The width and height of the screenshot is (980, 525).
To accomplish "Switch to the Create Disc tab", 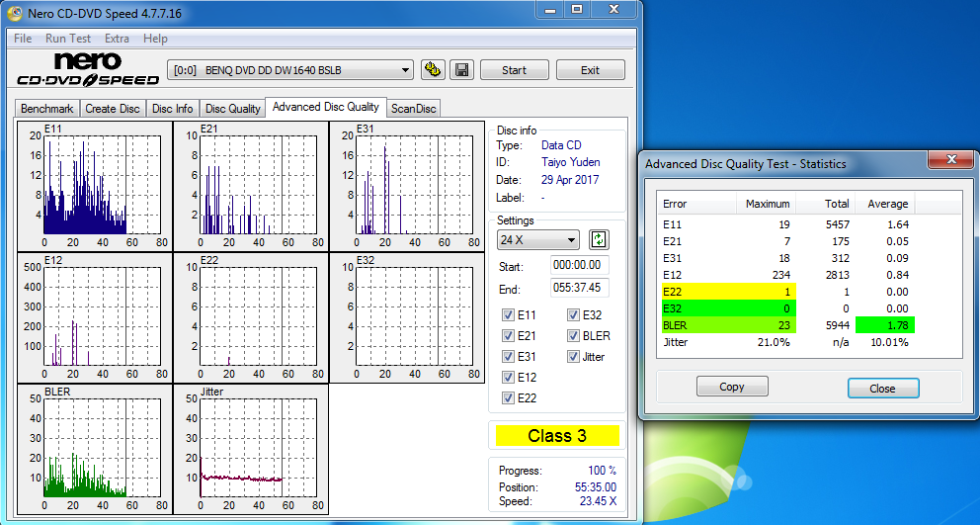I will click(x=113, y=108).
